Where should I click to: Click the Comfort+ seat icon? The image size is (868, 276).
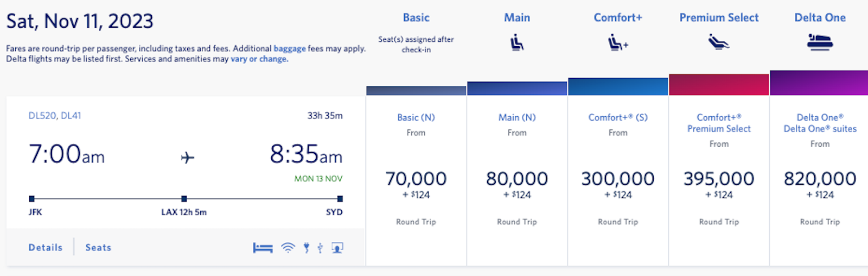click(618, 42)
